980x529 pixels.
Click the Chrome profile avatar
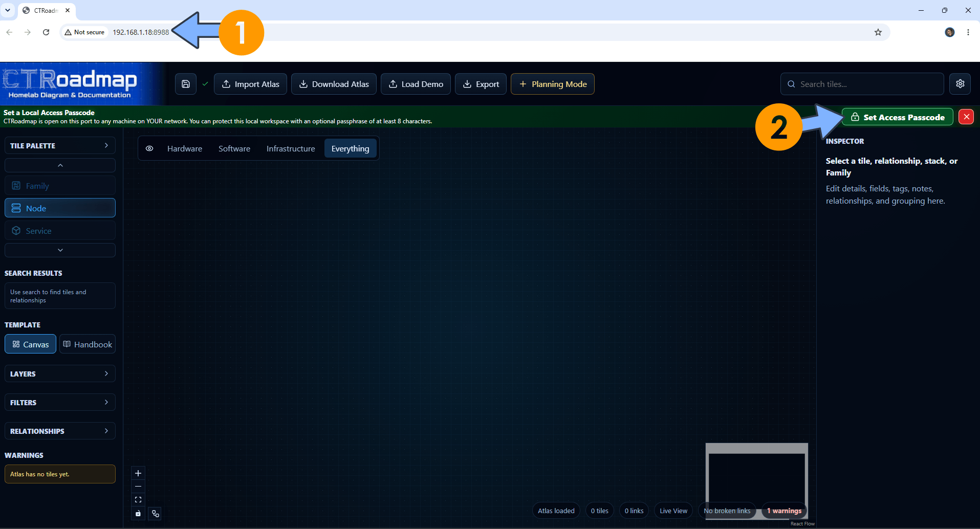pos(950,32)
